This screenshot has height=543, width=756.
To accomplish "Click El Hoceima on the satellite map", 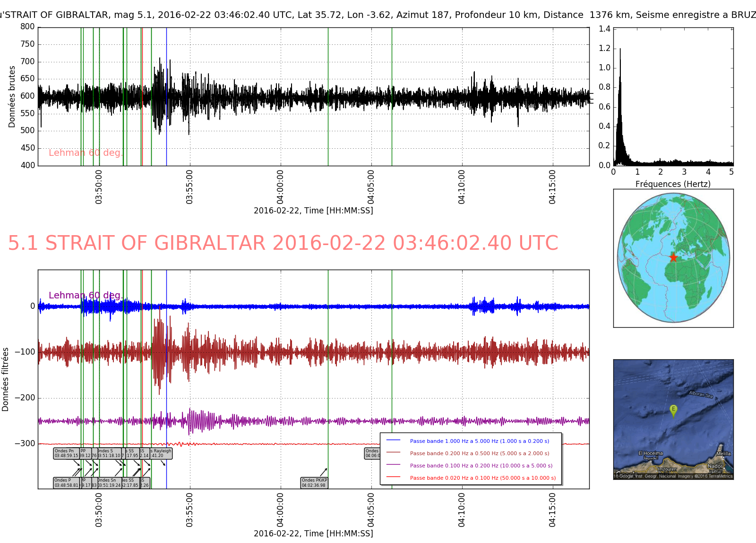I will (x=651, y=453).
